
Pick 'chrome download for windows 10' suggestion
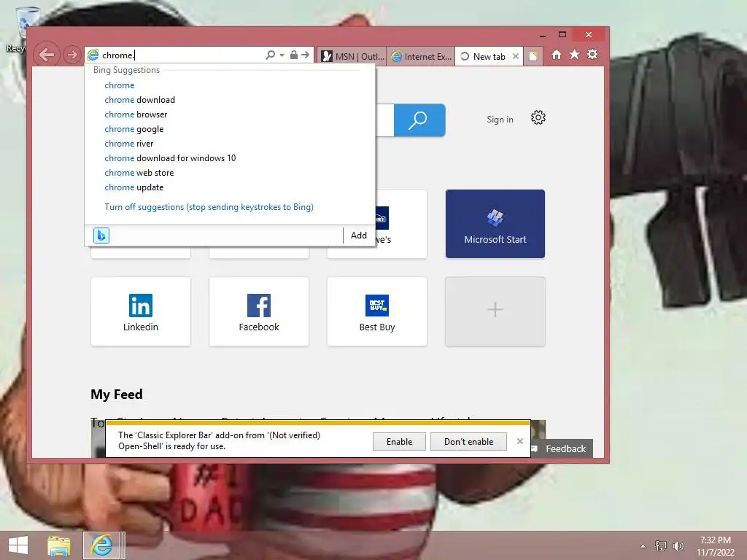(x=170, y=158)
